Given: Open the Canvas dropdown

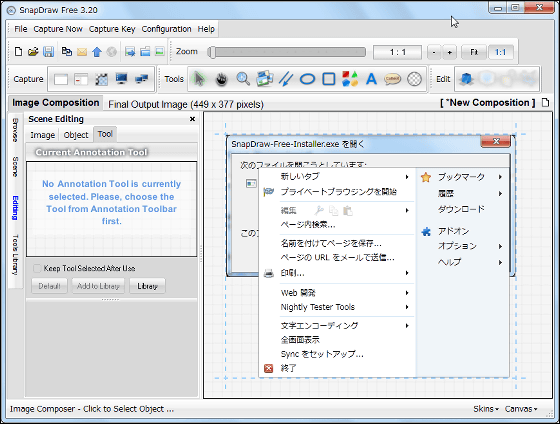Looking at the screenshot, I should tap(521, 409).
